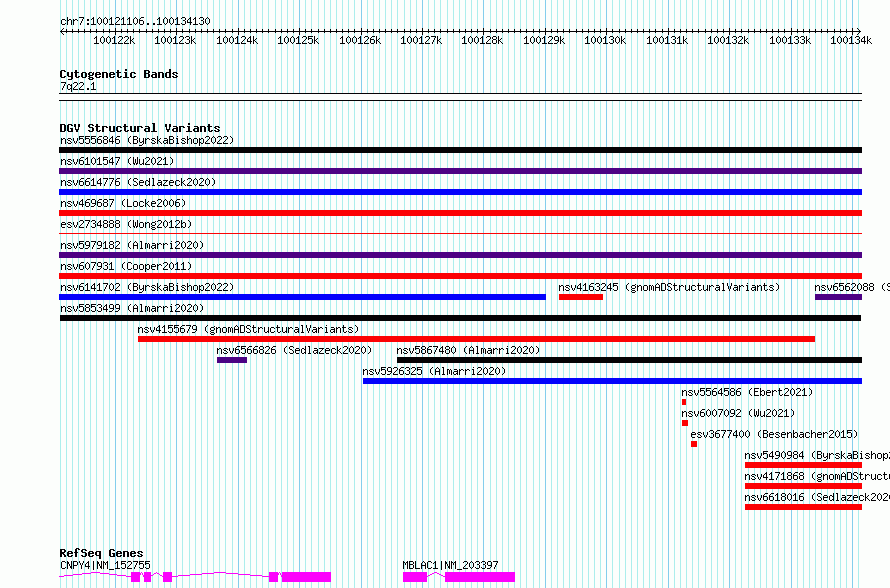890x588 pixels.
Task: Click the Cytogenetic Bands track title
Action: [x=119, y=74]
